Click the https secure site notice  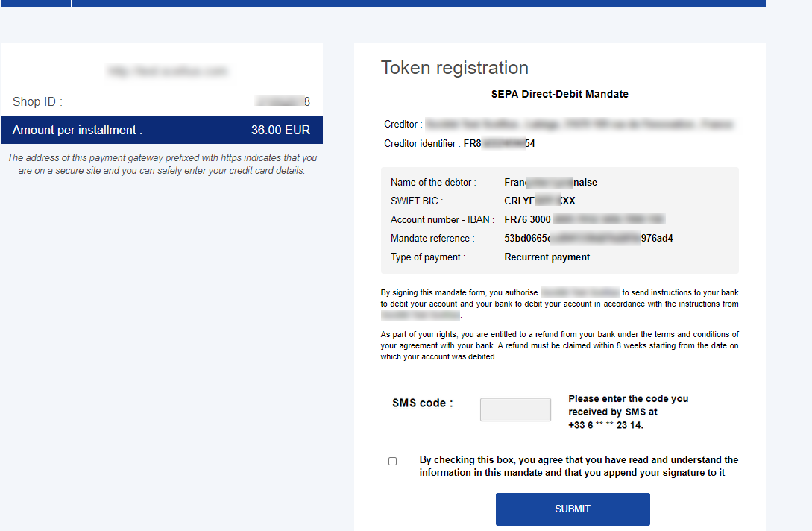pyautogui.click(x=162, y=164)
